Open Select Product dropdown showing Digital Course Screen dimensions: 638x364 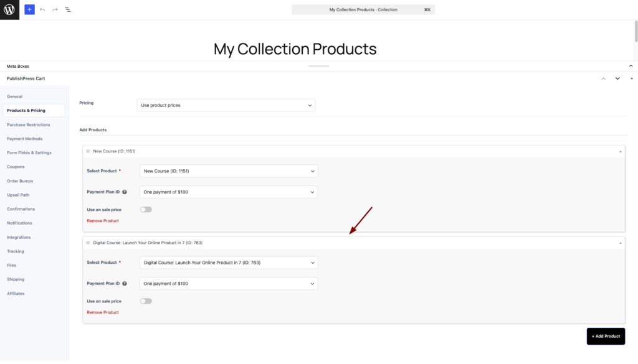pos(229,263)
